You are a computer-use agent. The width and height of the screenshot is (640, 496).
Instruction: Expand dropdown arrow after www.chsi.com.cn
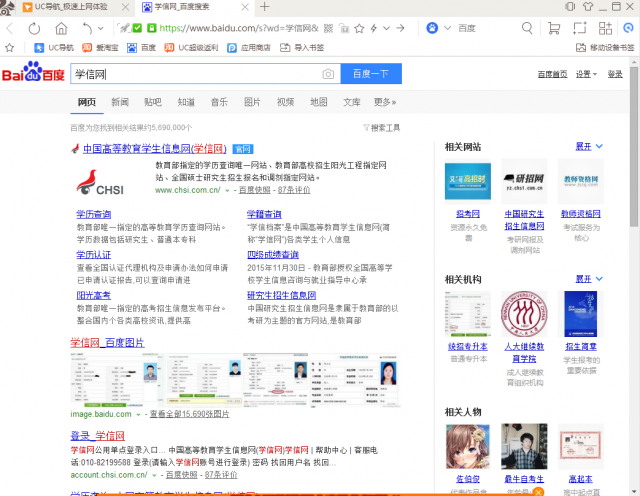[x=227, y=190]
